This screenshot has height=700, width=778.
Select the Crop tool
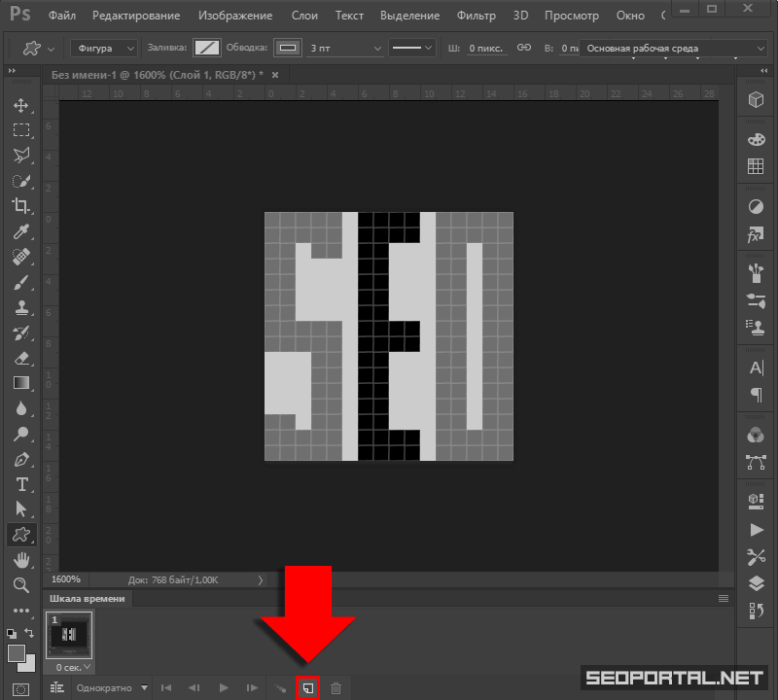point(21,205)
